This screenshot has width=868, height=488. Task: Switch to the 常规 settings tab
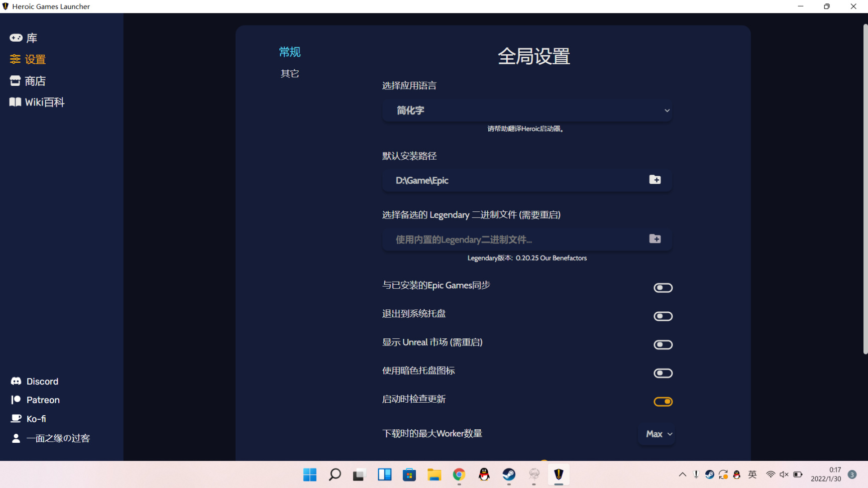coord(290,52)
